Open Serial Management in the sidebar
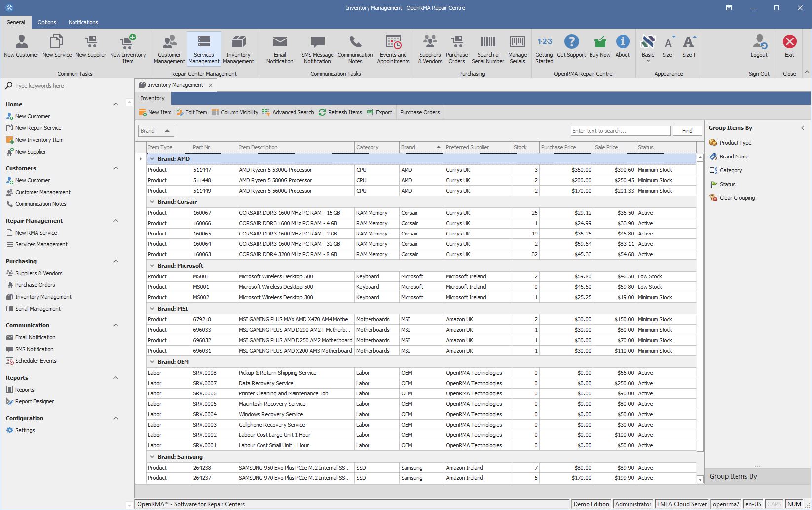This screenshot has width=812, height=510. (34, 309)
